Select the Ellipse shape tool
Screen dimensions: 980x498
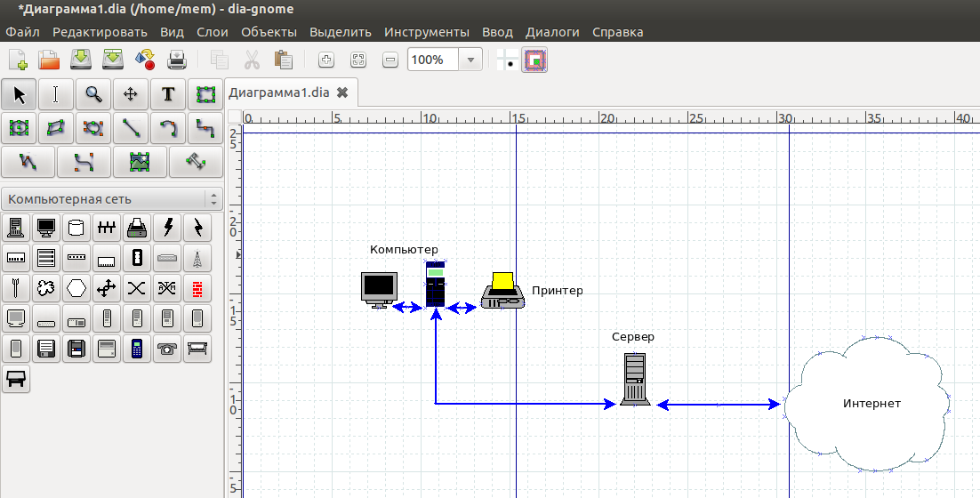tap(19, 128)
